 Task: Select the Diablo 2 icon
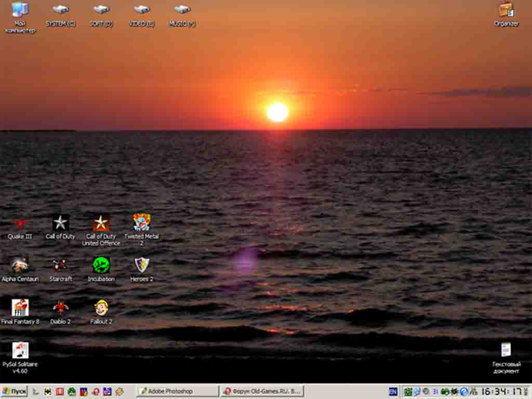60,308
